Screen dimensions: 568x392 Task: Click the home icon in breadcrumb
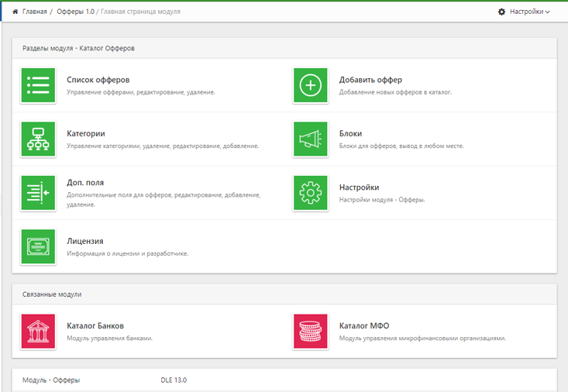pos(15,12)
